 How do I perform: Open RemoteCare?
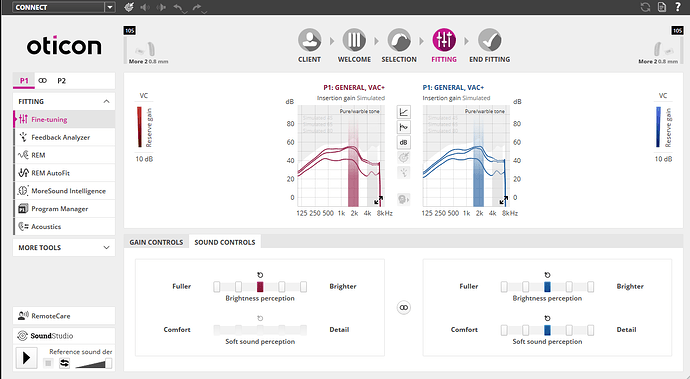point(64,316)
